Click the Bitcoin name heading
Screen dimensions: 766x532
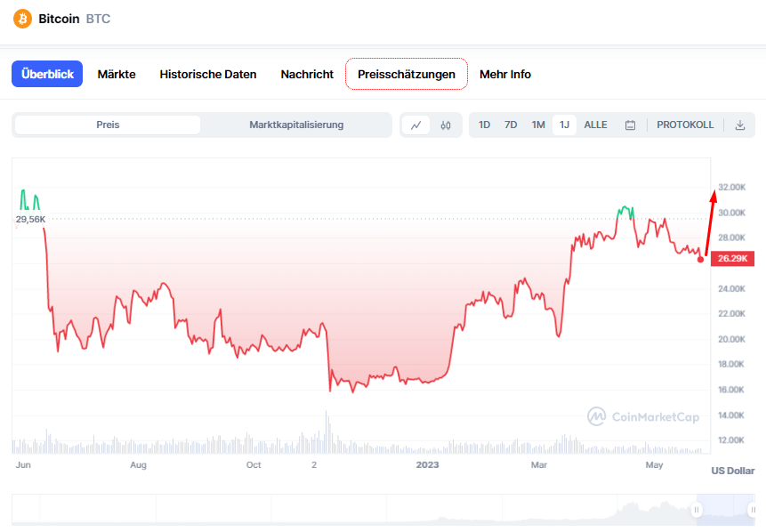pos(59,19)
